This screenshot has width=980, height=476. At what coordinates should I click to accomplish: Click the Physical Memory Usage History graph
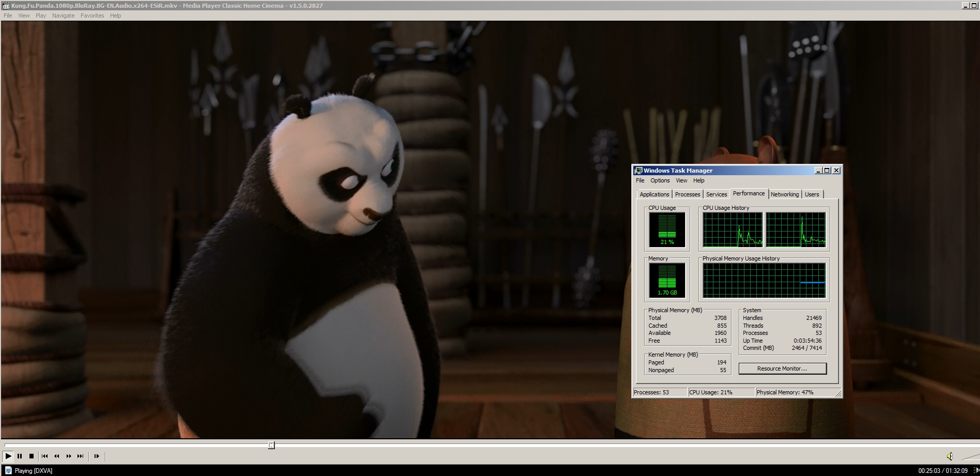click(x=764, y=281)
